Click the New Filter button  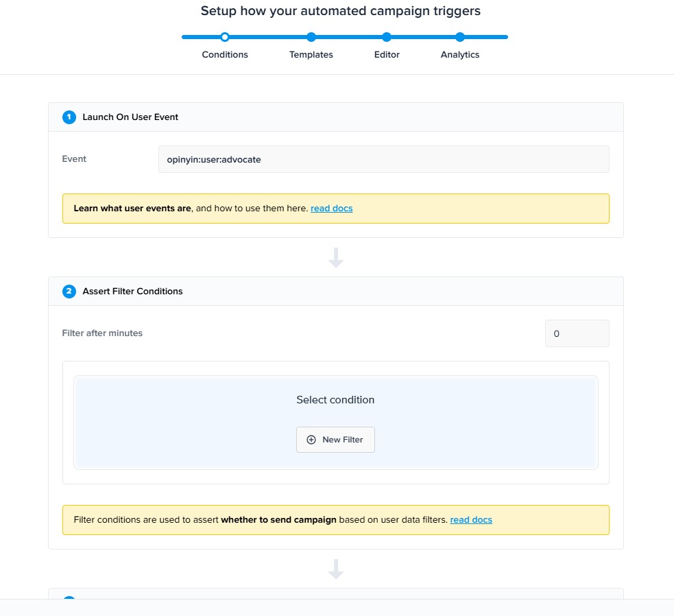click(335, 440)
